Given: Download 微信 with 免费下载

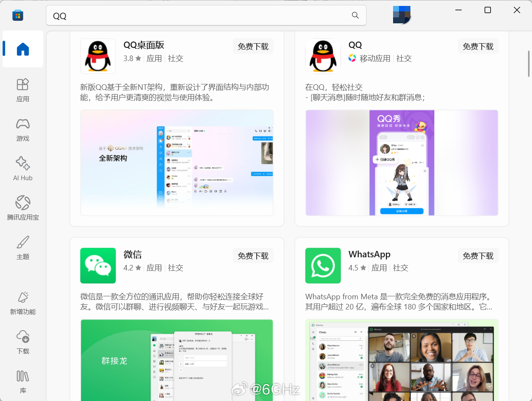Looking at the screenshot, I should [253, 256].
